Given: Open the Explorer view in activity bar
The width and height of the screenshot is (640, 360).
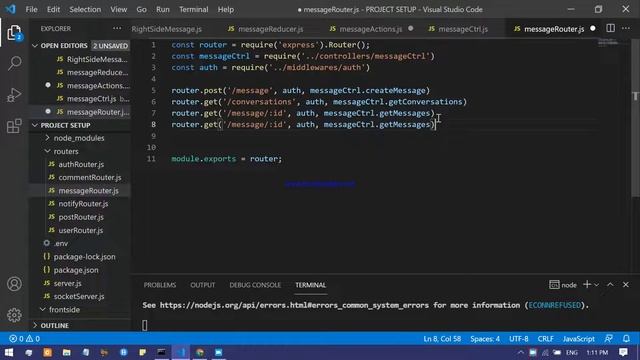Looking at the screenshot, I should pyautogui.click(x=14, y=33).
